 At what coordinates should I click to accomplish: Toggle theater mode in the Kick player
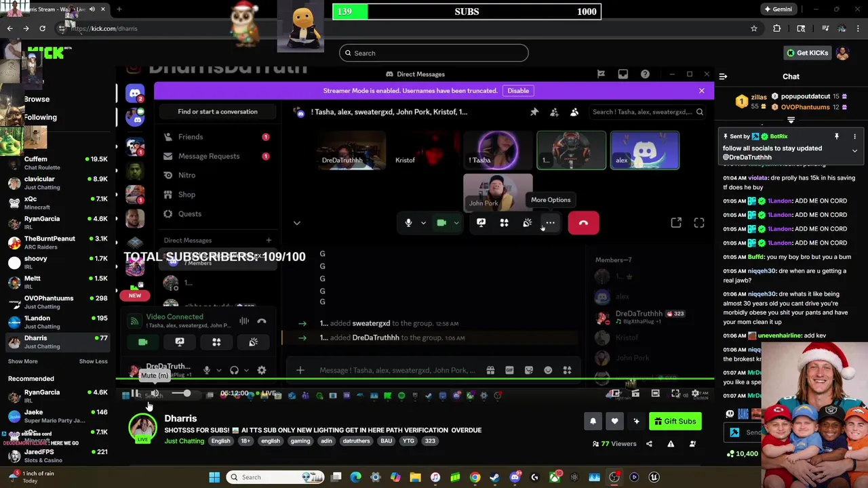pyautogui.click(x=655, y=393)
